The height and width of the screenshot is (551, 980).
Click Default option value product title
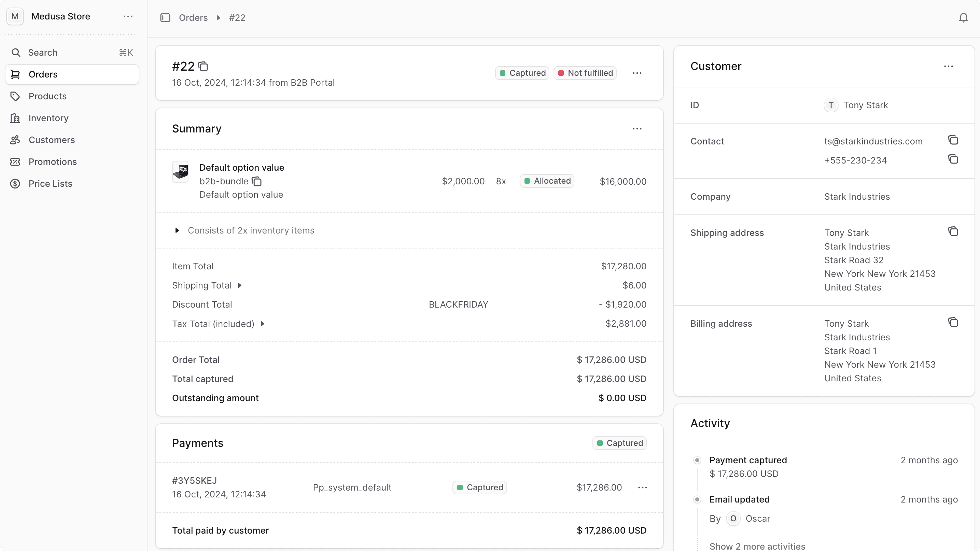coord(241,168)
